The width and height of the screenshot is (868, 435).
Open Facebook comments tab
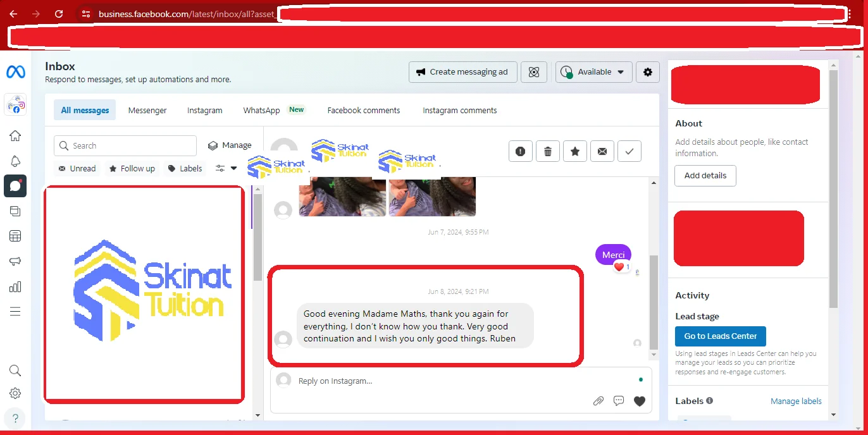(364, 110)
